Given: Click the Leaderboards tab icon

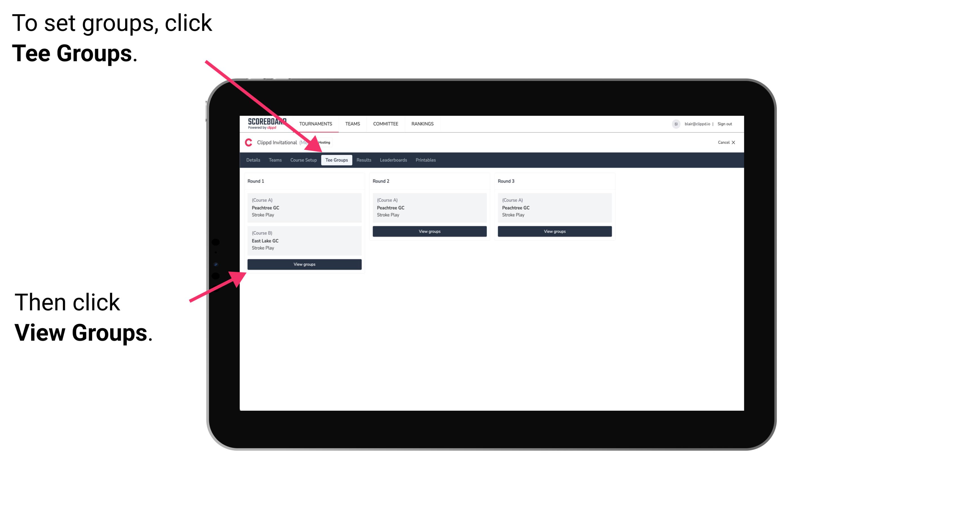Looking at the screenshot, I should (393, 160).
